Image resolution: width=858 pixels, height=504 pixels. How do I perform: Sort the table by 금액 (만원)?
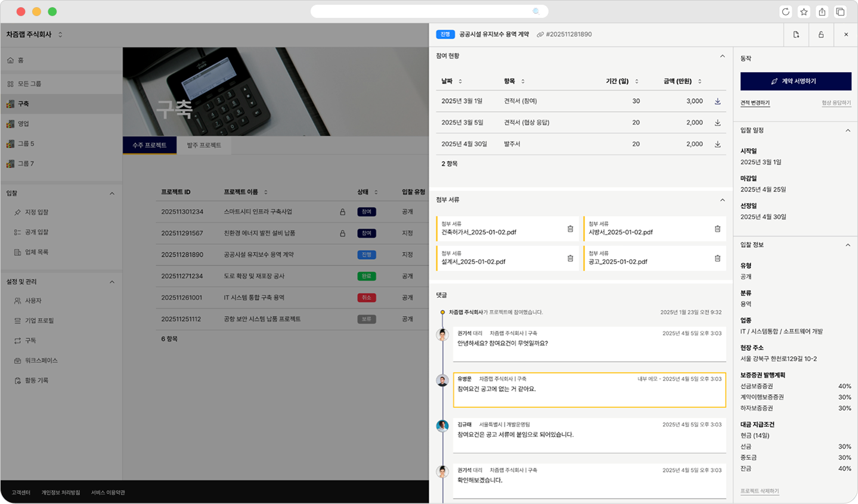point(699,81)
